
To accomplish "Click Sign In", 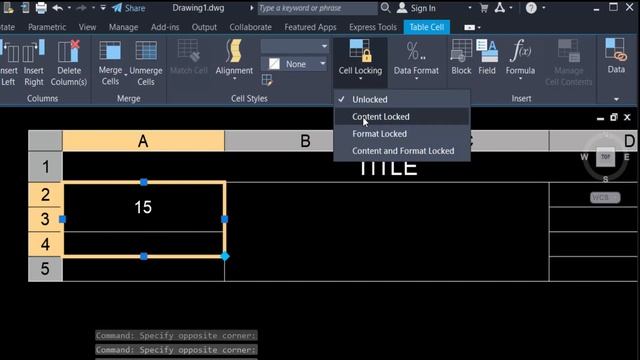I will click(x=417, y=8).
